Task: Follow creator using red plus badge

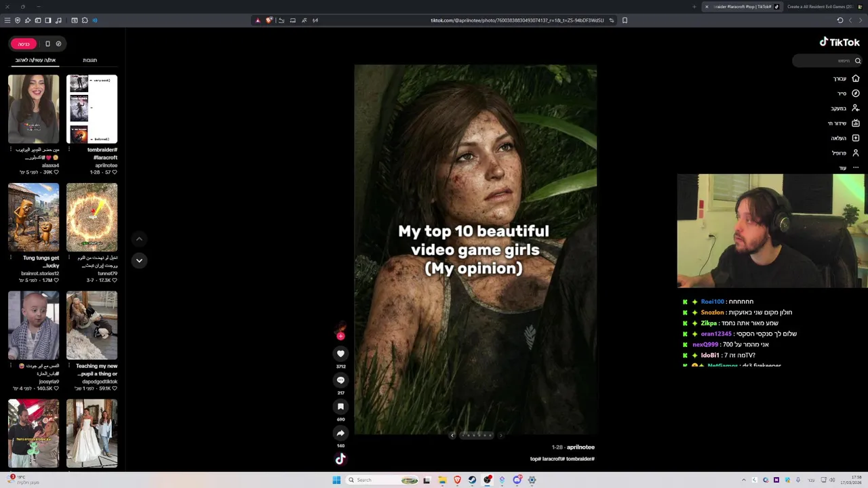Action: (x=340, y=335)
